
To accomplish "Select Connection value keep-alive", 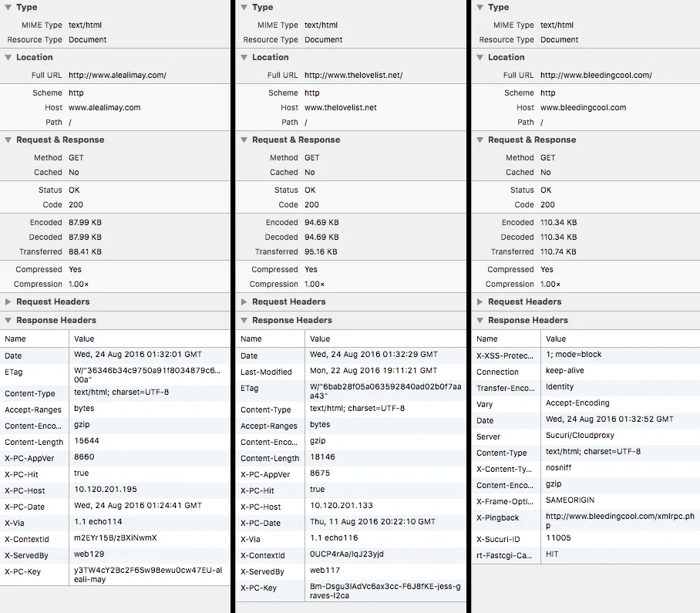I will 565,371.
